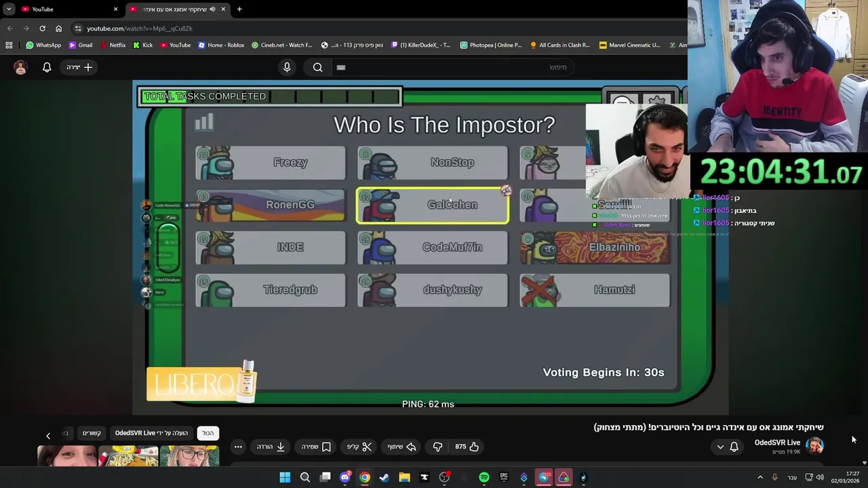Click the share (שיתוף) button
The image size is (868, 488).
coord(401,447)
